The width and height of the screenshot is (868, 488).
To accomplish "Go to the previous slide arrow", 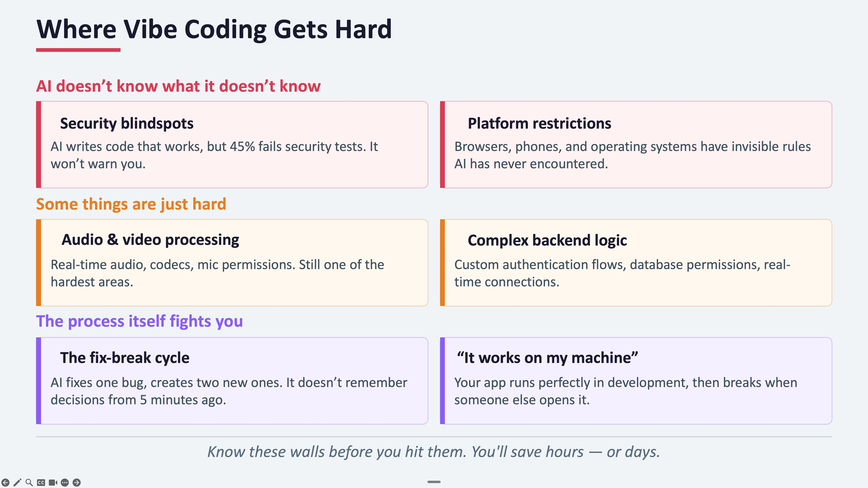I will point(5,482).
